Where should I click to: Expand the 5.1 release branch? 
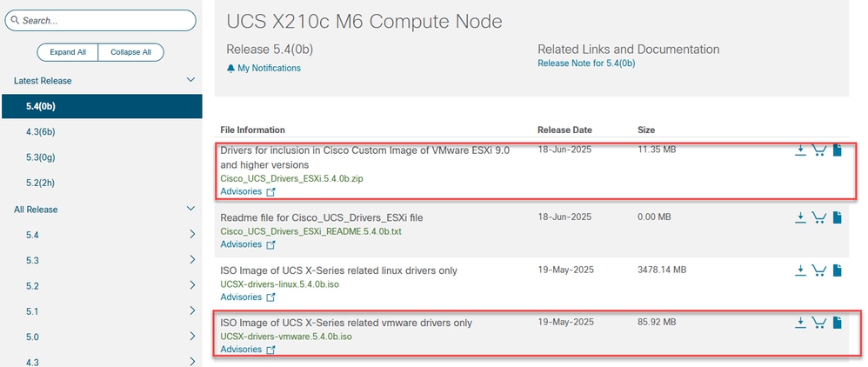pos(192,311)
